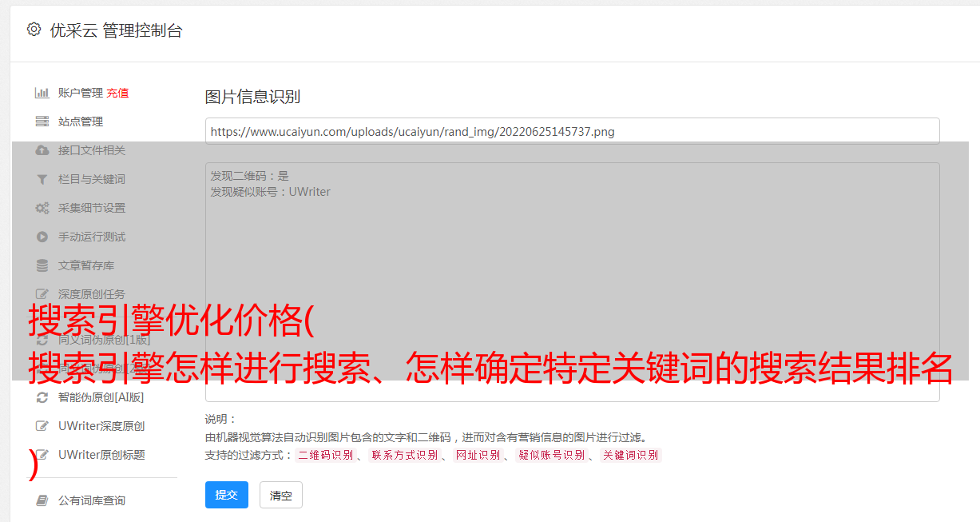Click the bar chart icon for 账户管理
The image size is (980, 522).
click(x=42, y=93)
